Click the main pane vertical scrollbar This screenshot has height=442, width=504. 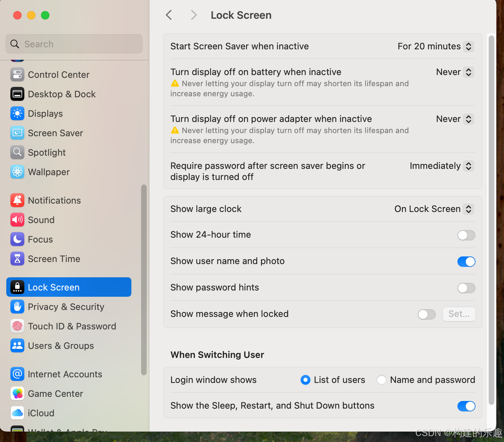point(491,220)
